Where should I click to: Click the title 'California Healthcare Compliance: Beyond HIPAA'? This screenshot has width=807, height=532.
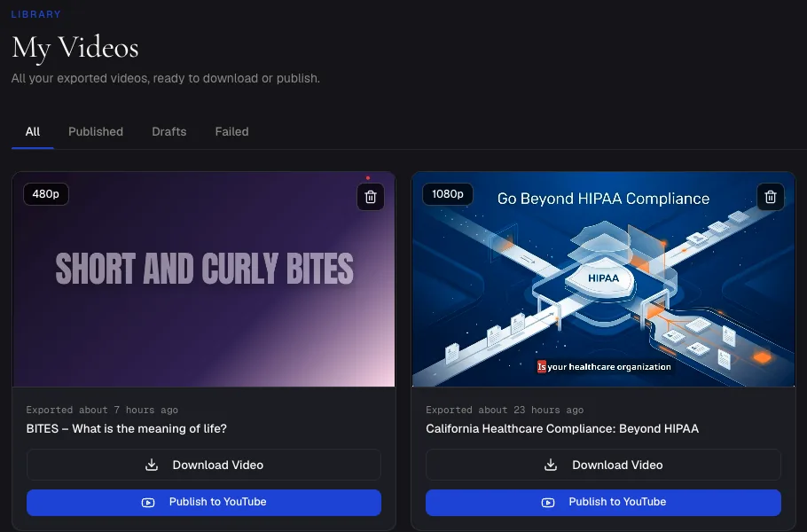(562, 428)
